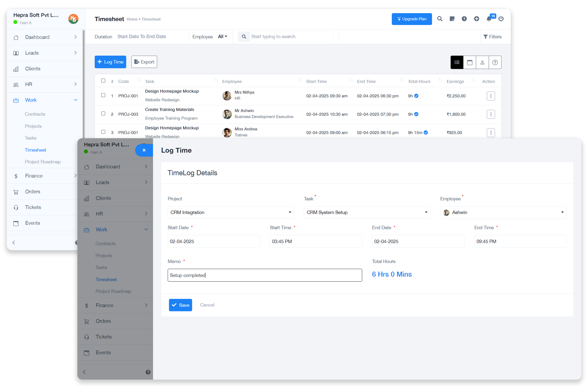Open notifications bell with 15 badge
Viewport: 588px width, 388px height.
tap(489, 19)
